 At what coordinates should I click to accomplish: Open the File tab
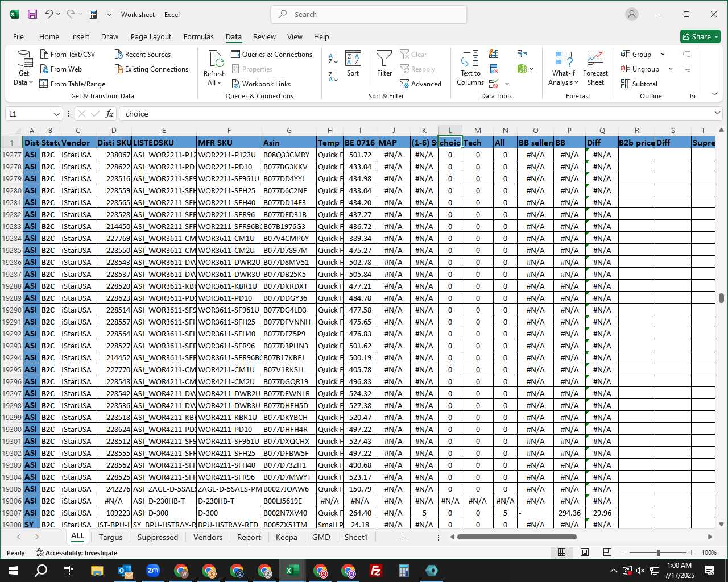click(x=18, y=36)
